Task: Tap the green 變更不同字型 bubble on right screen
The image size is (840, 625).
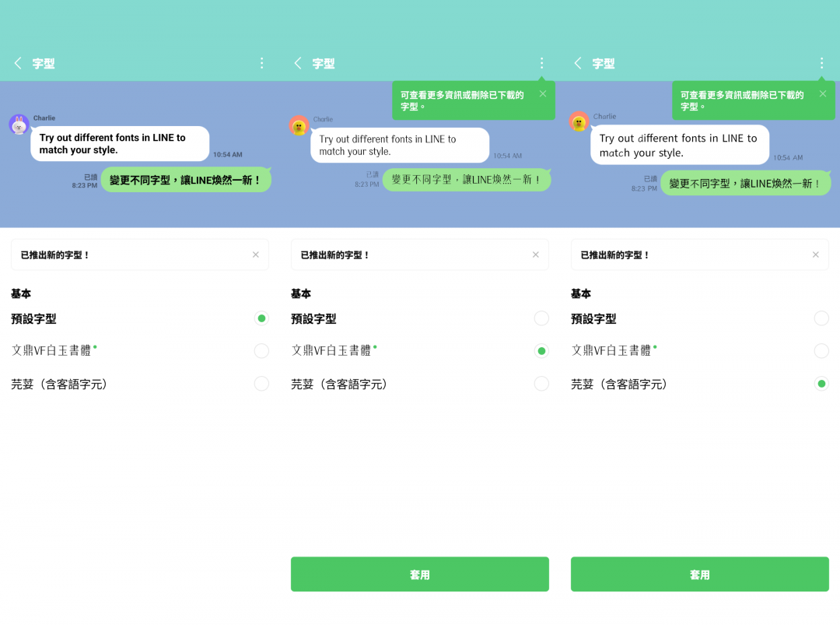Action: pos(746,184)
